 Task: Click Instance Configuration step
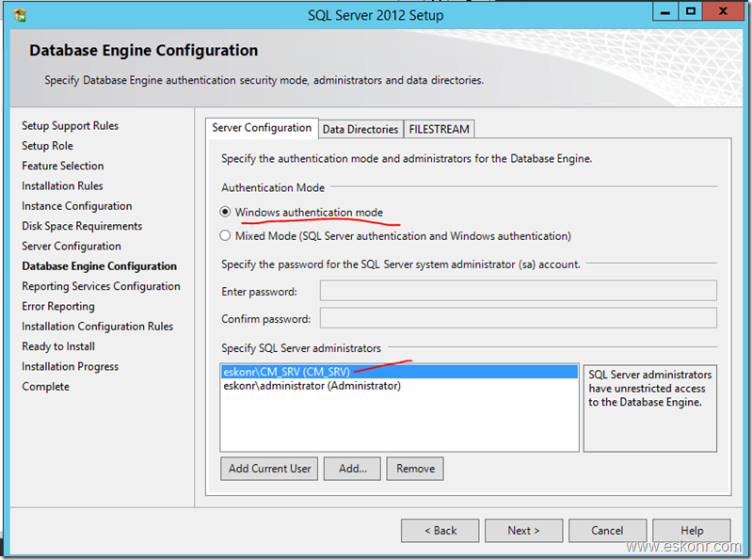coord(77,206)
